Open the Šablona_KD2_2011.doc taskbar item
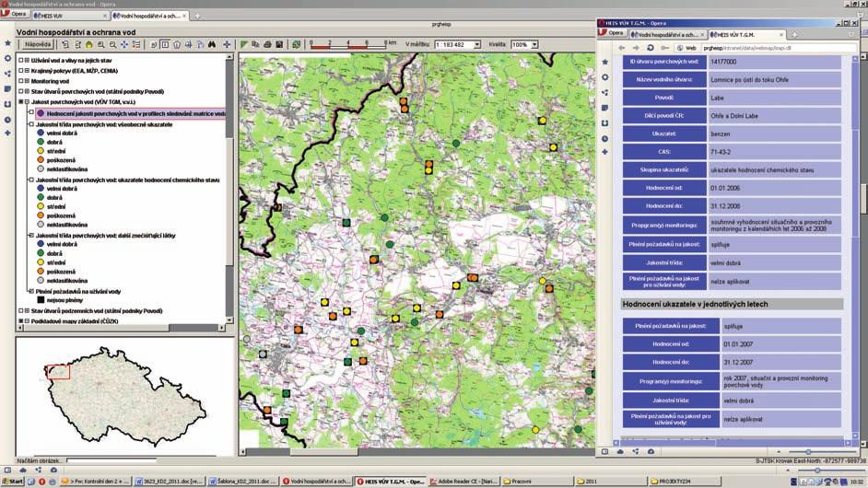The image size is (868, 488). 242,482
